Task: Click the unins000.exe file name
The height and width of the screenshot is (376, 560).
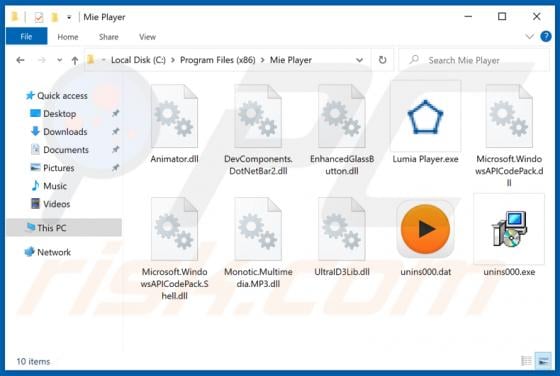Action: (x=509, y=272)
